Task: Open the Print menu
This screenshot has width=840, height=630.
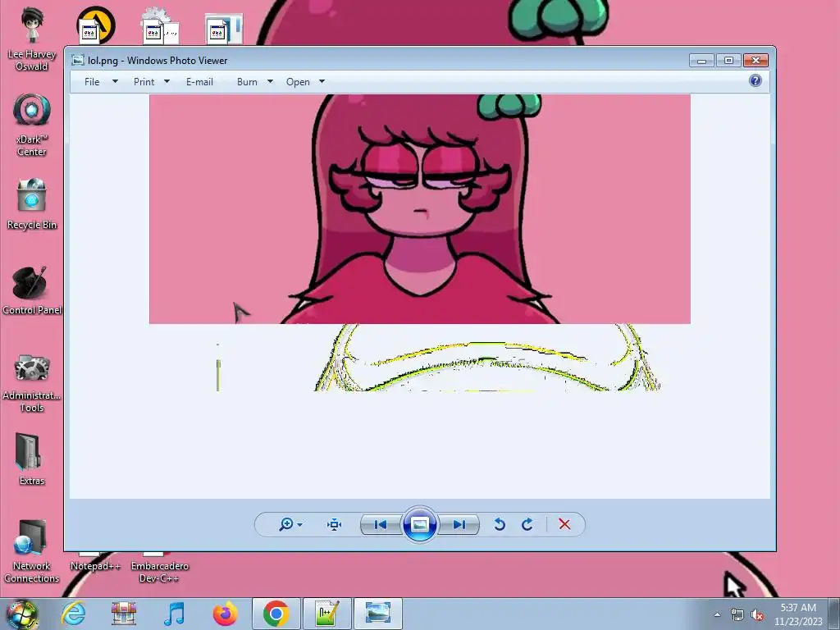Action: (144, 82)
